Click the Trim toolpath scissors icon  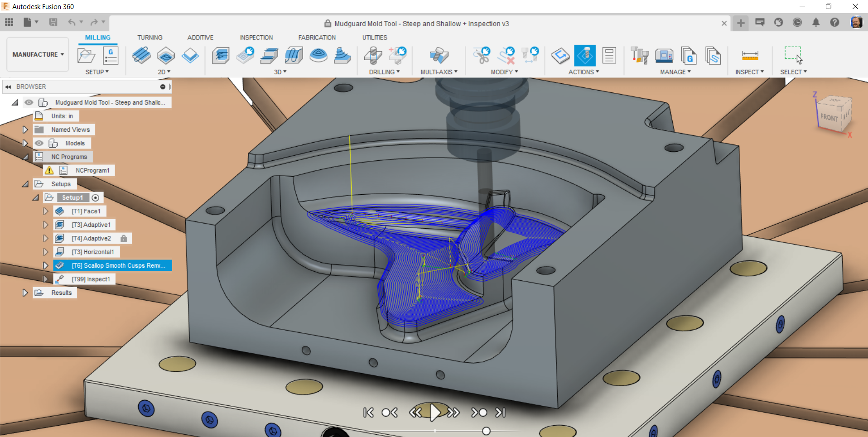482,56
